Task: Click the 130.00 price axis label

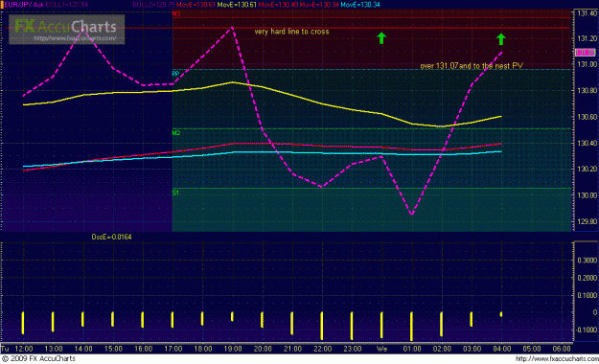Action: [x=587, y=195]
